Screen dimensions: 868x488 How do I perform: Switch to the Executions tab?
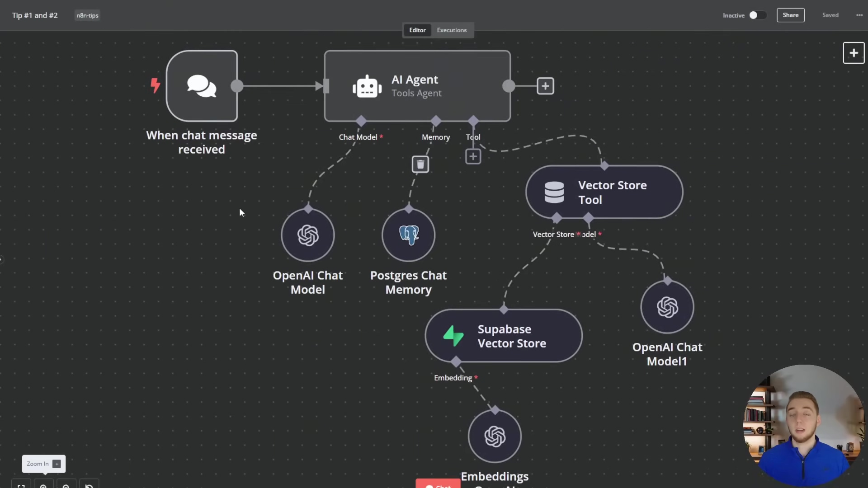pos(451,30)
